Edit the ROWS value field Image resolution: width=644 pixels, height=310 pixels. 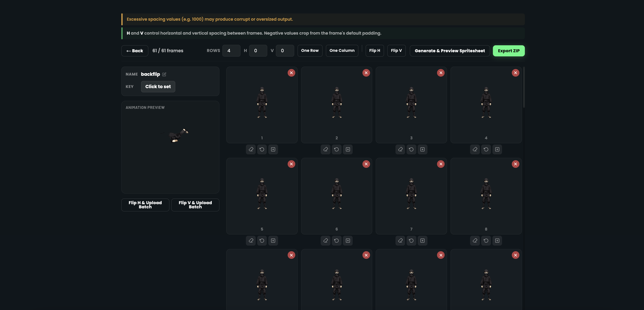[x=231, y=51]
